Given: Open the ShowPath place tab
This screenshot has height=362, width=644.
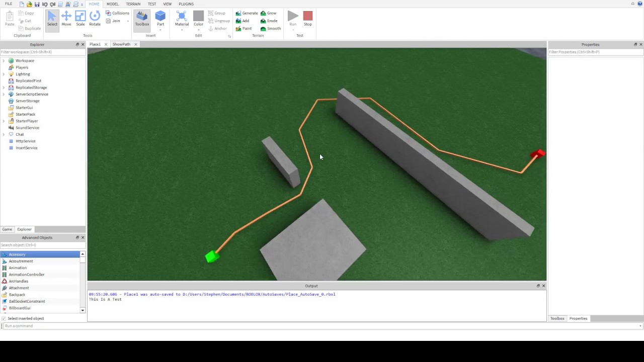Looking at the screenshot, I should (x=121, y=44).
